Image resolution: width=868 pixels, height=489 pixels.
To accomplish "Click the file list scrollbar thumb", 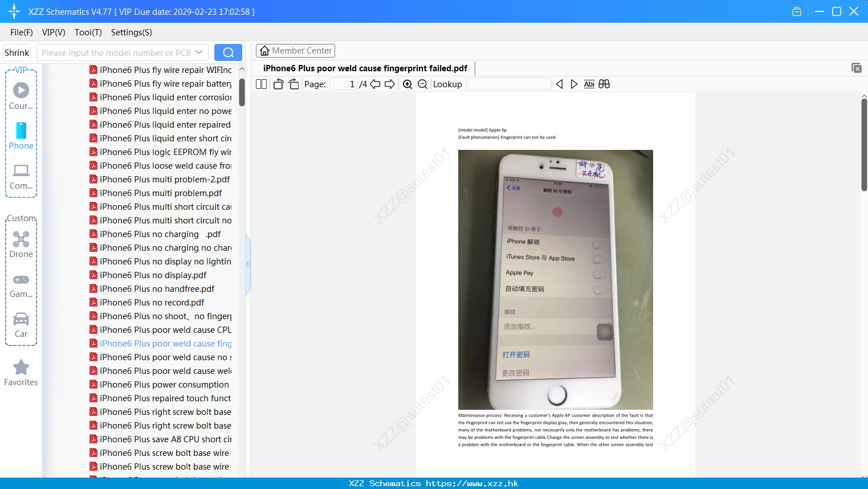I will [242, 92].
